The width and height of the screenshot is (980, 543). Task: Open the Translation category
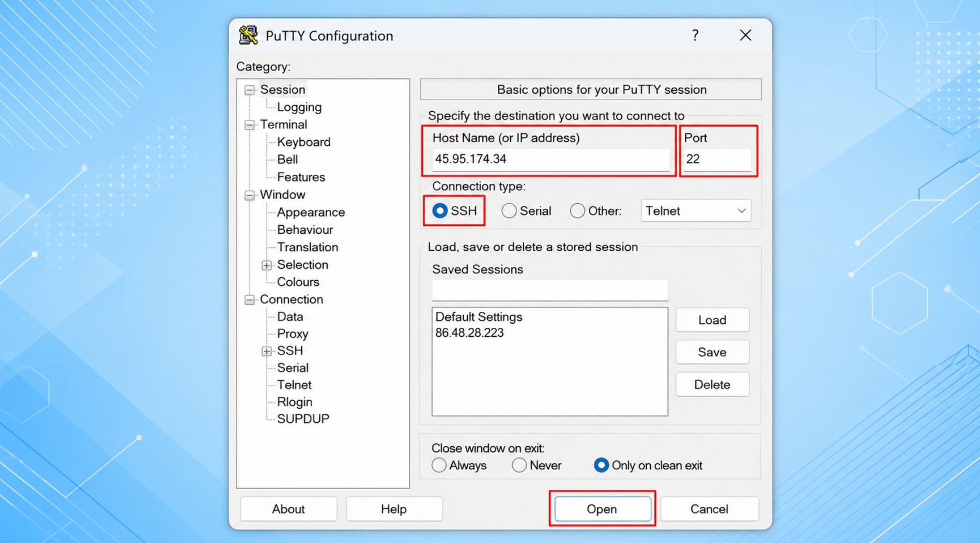pos(308,247)
